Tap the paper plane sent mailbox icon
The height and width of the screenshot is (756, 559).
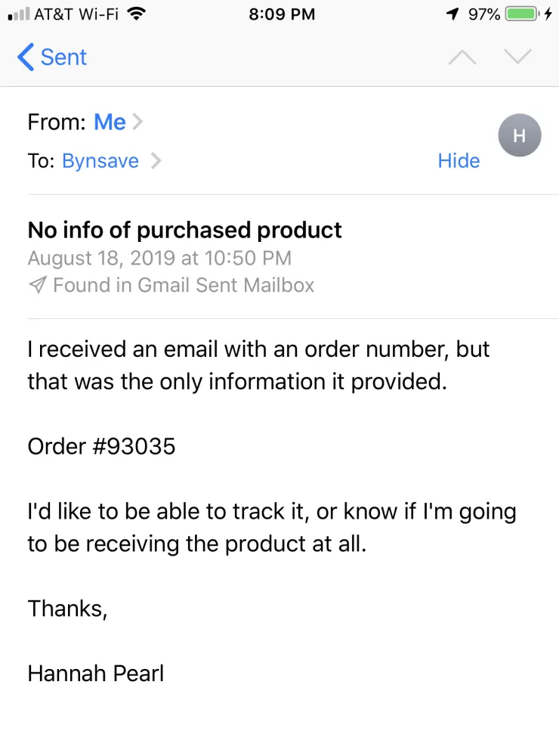[38, 285]
